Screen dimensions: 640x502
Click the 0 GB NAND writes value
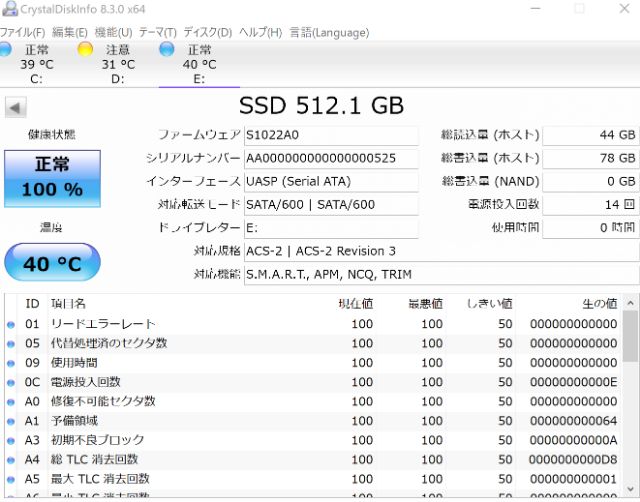point(591,181)
